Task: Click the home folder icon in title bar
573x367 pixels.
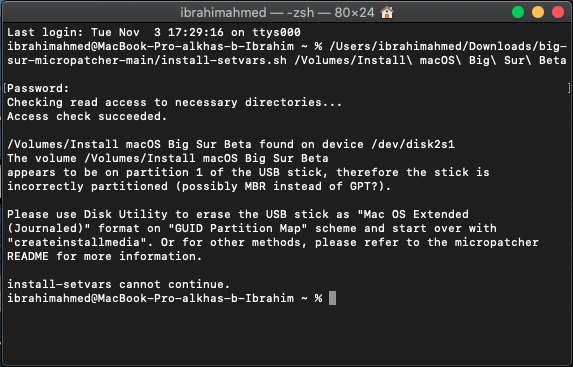Action: pos(387,12)
